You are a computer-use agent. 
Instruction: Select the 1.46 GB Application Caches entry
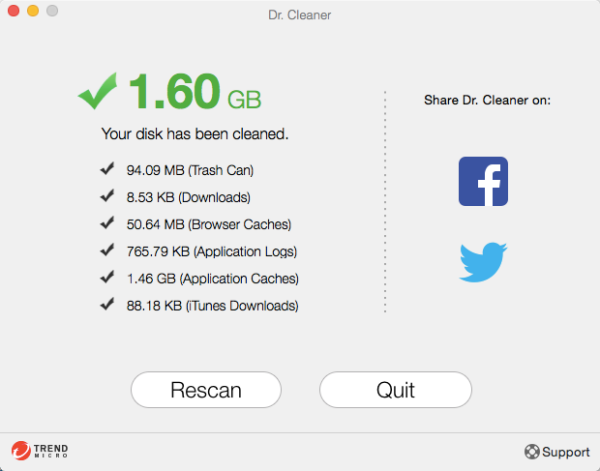(212, 278)
